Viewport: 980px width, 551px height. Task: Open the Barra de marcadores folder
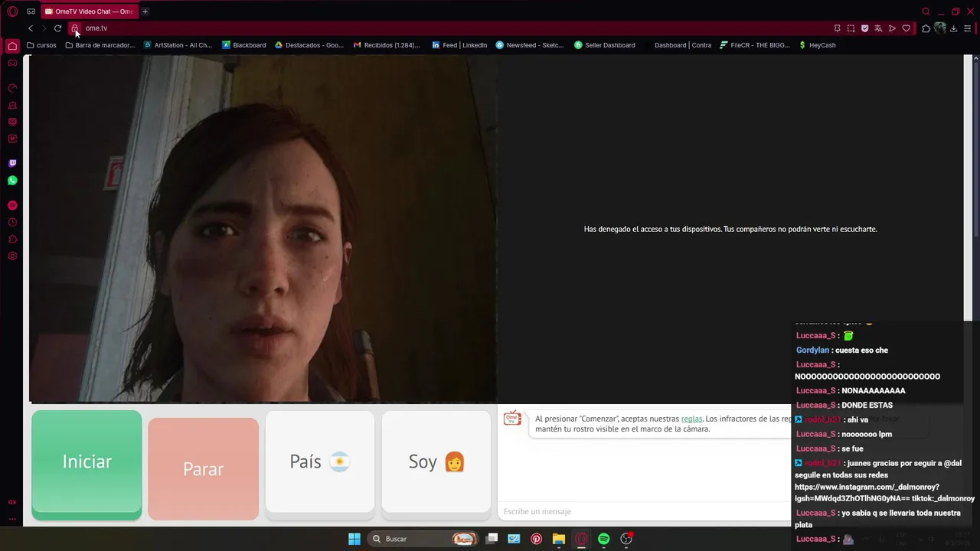(100, 45)
